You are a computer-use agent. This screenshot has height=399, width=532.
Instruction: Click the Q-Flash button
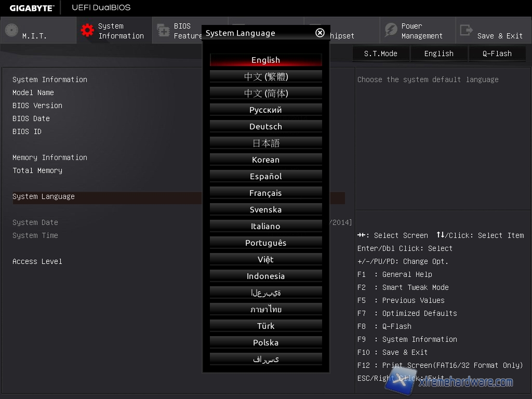pos(497,54)
